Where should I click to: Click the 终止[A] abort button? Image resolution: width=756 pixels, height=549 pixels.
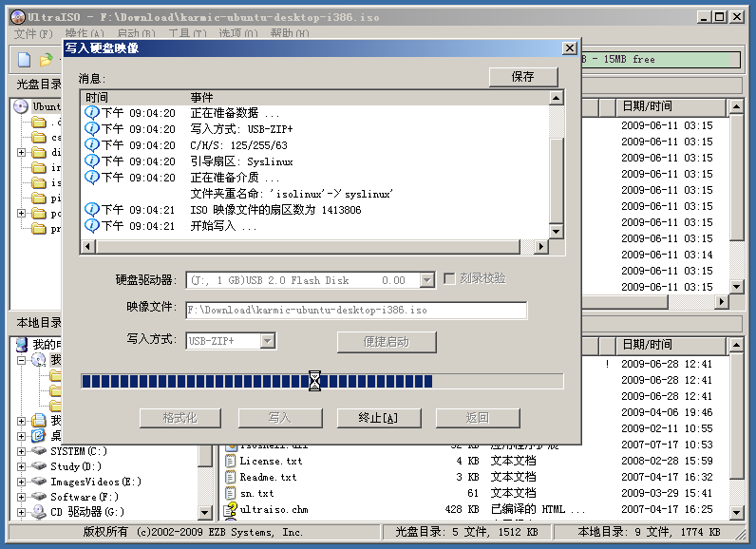(x=379, y=418)
